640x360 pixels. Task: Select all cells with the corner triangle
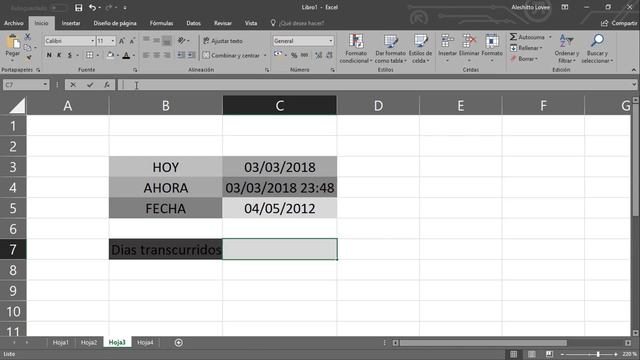(17, 105)
